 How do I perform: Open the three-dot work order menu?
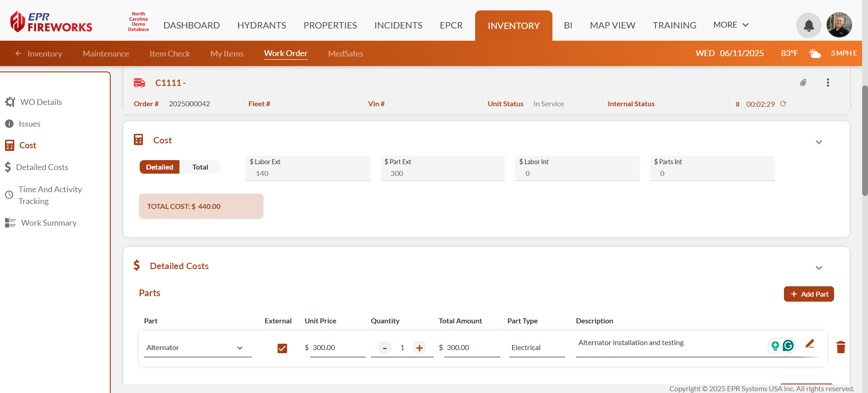tap(828, 83)
